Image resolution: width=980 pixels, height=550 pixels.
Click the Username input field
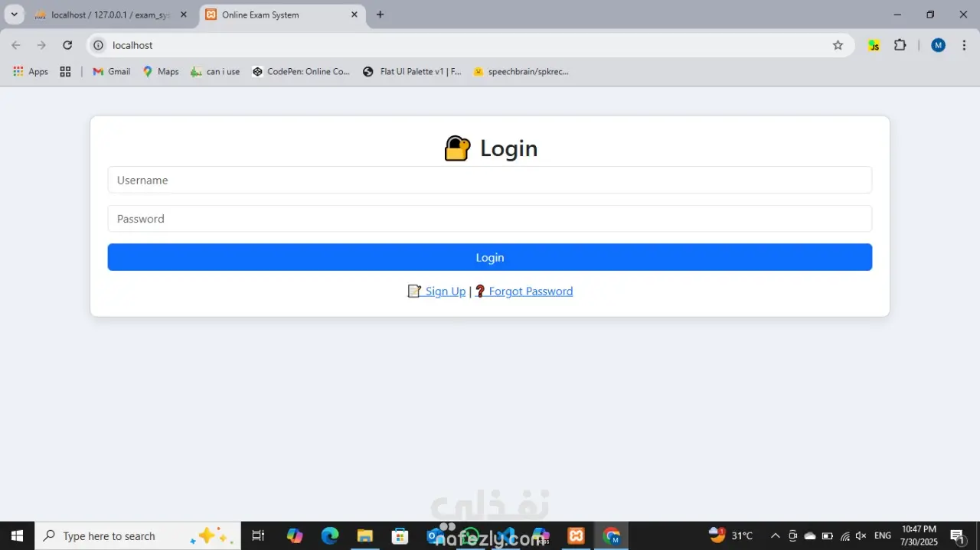click(489, 181)
